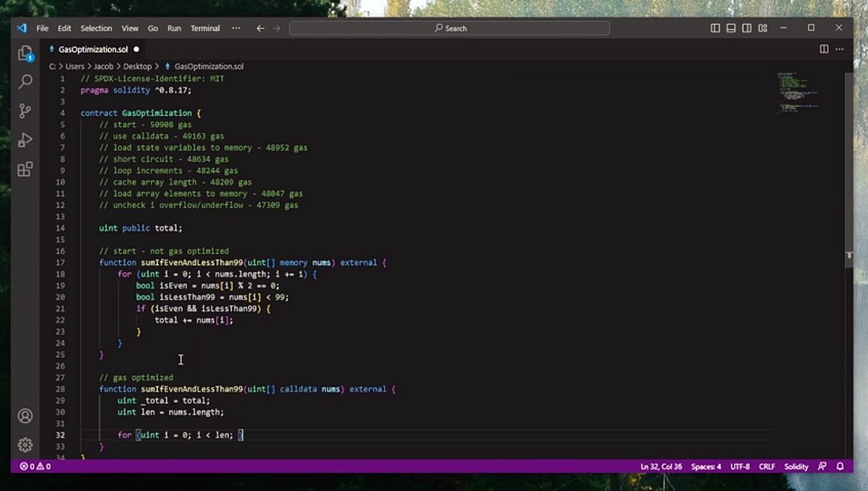The height and width of the screenshot is (491, 868).
Task: Toggle the bottom panel layout icon
Action: 731,28
